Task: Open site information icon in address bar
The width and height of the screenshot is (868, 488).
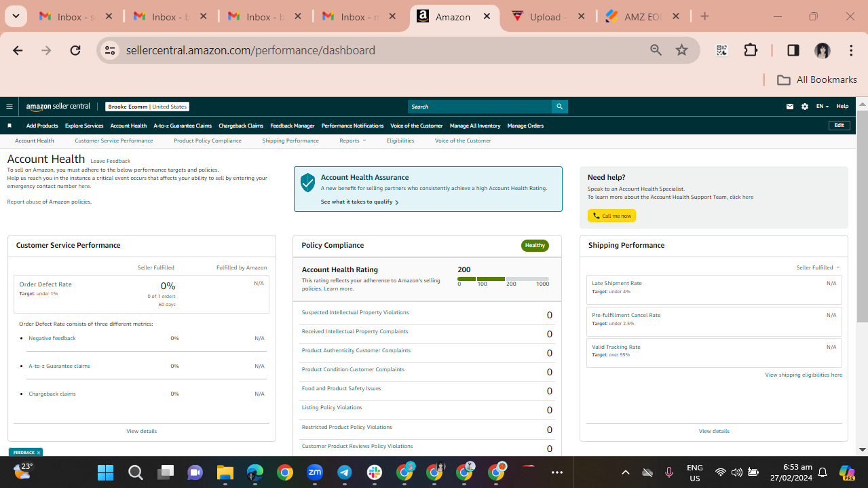Action: [x=111, y=50]
